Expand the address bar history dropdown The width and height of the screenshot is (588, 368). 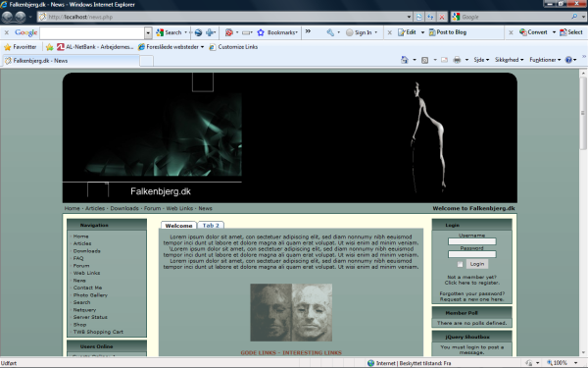(409, 17)
